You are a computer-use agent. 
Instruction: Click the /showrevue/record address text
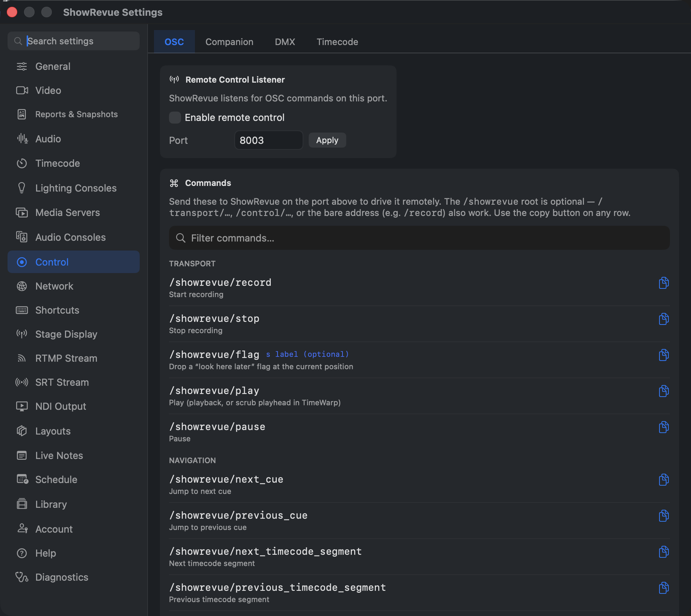coord(220,282)
